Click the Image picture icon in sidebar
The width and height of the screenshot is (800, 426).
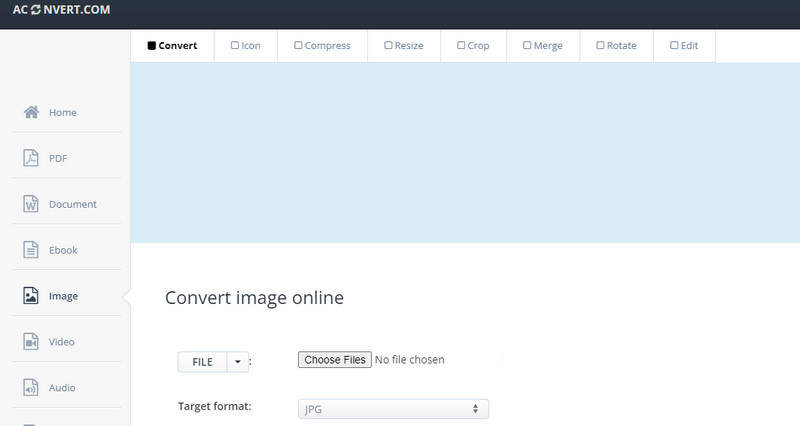[x=31, y=296]
